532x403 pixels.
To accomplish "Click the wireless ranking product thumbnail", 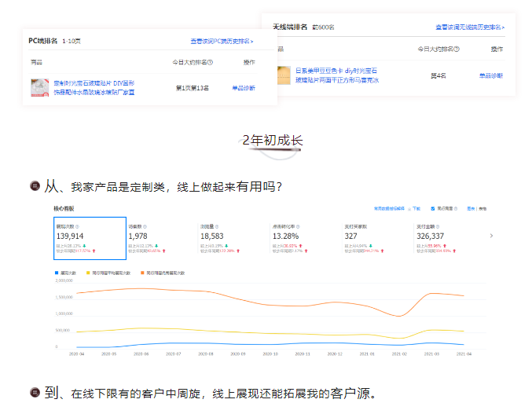I will point(284,75).
